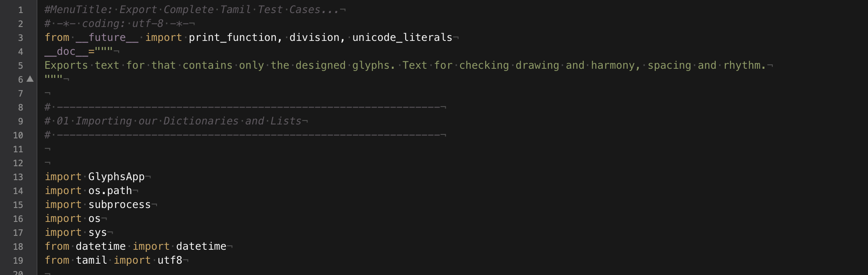
Task: Click print_function in the future import
Action: tap(233, 37)
